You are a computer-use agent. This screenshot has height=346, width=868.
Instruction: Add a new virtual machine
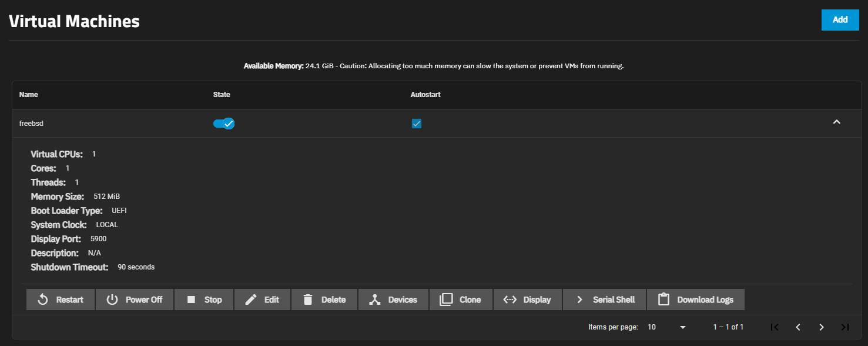coord(840,20)
